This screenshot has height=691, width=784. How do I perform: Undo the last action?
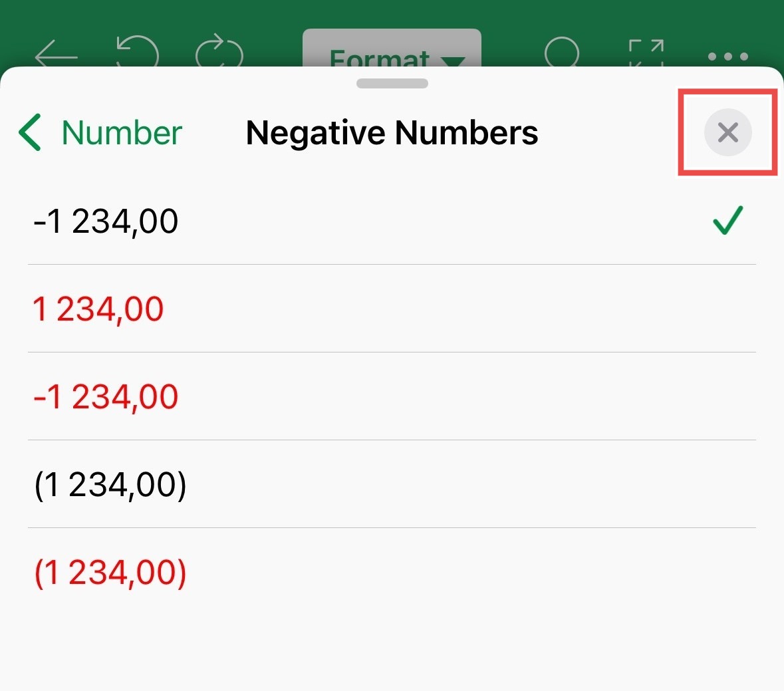point(138,51)
